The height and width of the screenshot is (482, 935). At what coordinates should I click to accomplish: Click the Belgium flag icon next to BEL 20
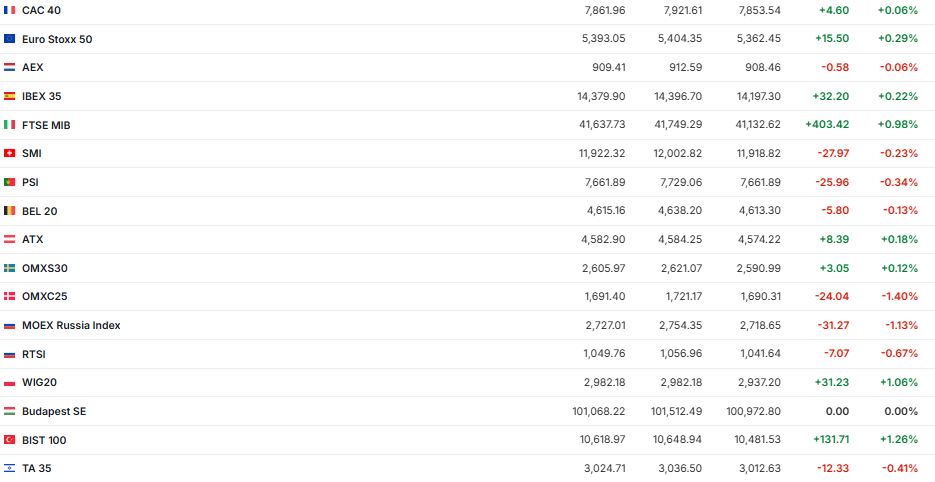click(x=10, y=211)
